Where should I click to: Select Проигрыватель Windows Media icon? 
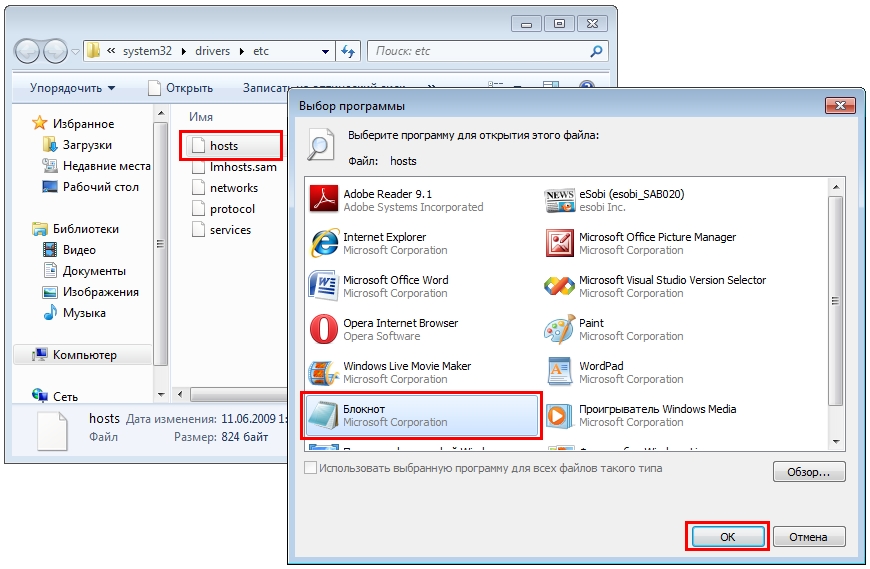pyautogui.click(x=559, y=415)
